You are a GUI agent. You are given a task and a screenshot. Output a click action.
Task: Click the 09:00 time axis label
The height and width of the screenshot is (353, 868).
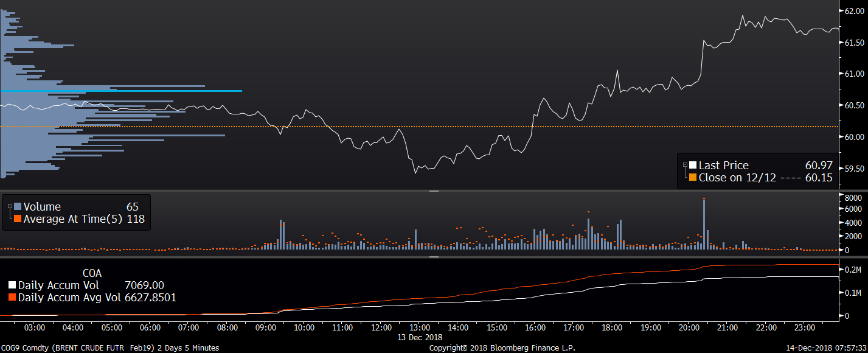266,327
